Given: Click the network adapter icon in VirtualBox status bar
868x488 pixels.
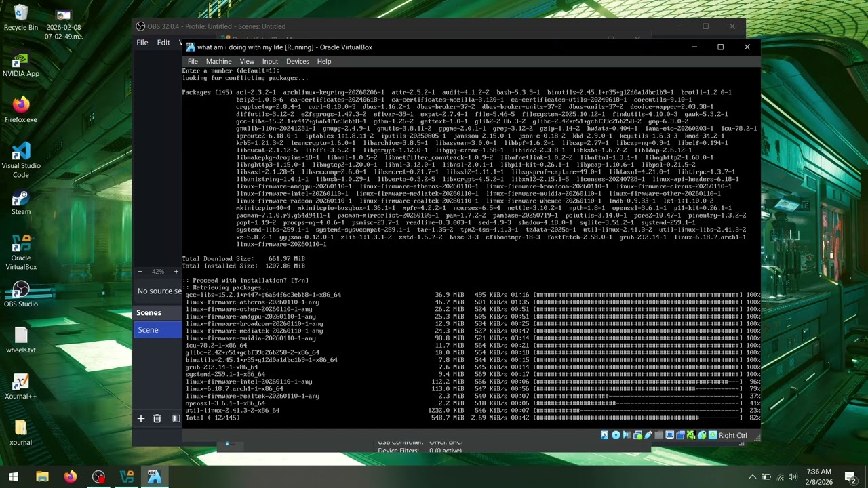Looking at the screenshot, I should click(637, 435).
